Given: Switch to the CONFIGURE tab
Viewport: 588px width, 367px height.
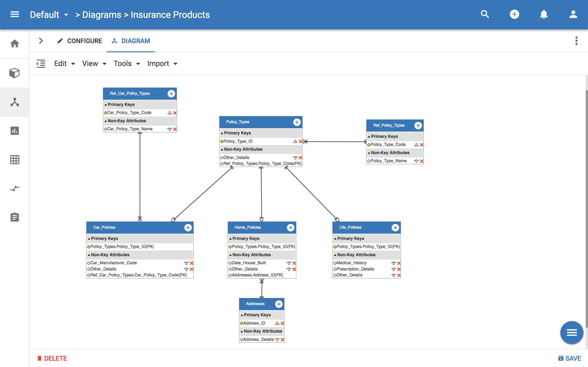Looking at the screenshot, I should [85, 41].
